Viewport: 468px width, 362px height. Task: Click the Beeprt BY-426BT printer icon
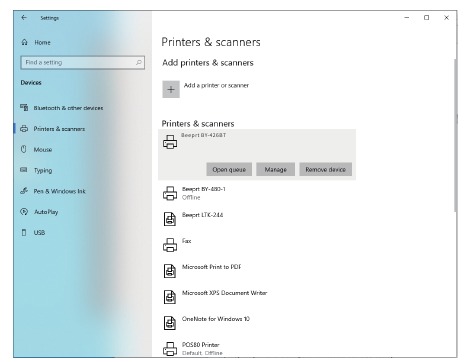tap(170, 142)
